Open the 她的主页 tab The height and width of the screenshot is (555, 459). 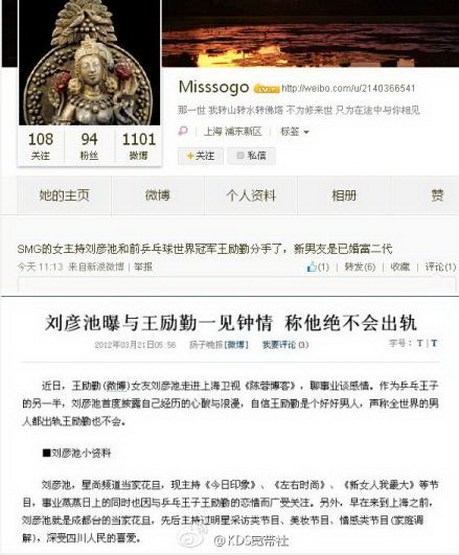point(64,195)
